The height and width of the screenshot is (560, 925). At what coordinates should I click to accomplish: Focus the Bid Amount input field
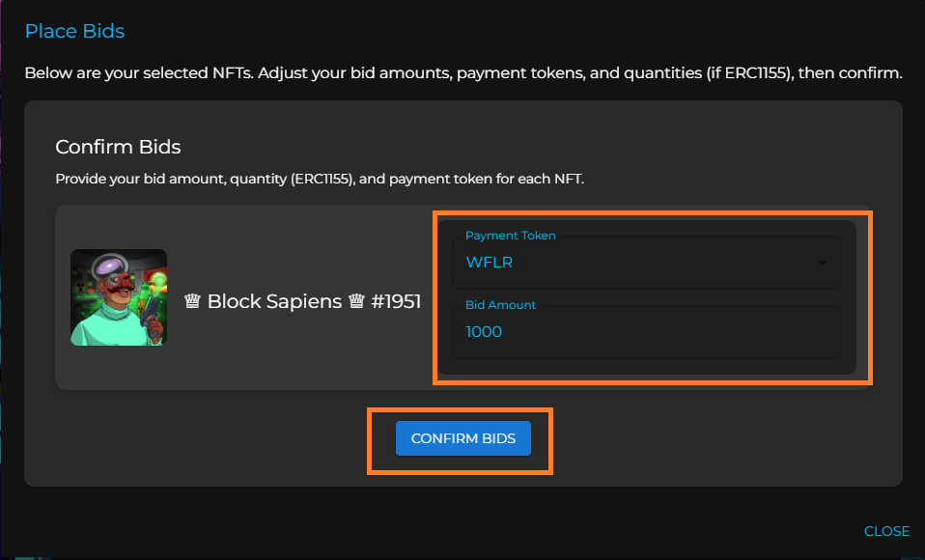pyautogui.click(x=645, y=332)
